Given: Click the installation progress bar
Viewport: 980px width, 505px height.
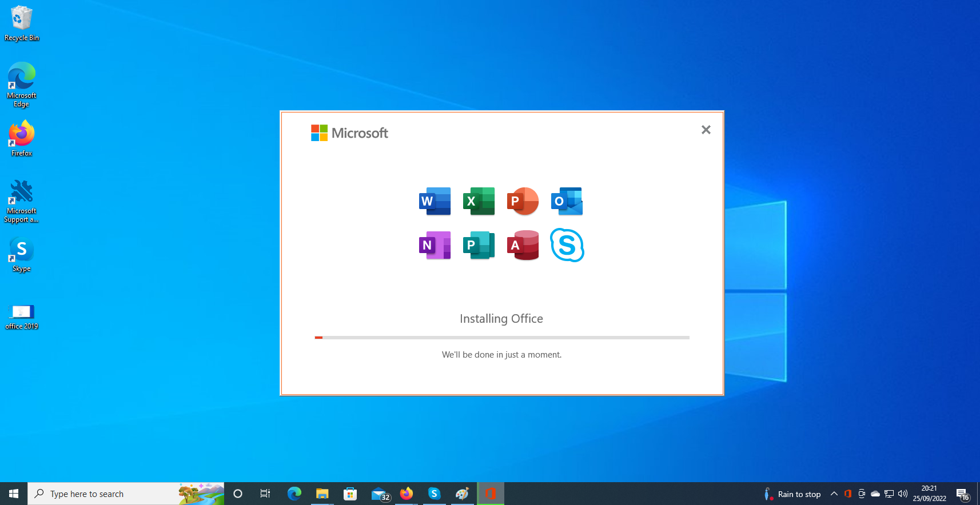Looking at the screenshot, I should pos(502,338).
